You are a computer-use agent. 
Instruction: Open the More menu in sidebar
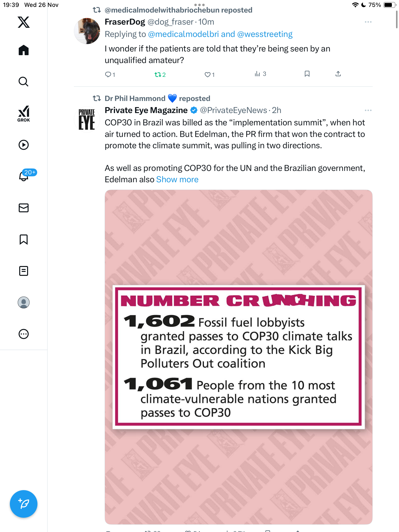(x=24, y=334)
